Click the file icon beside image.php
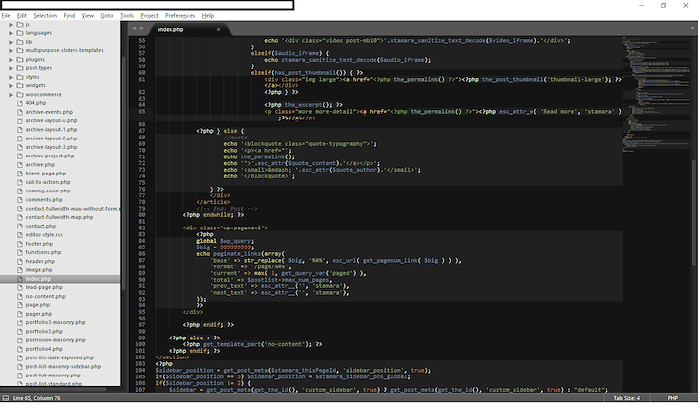 tap(20, 270)
